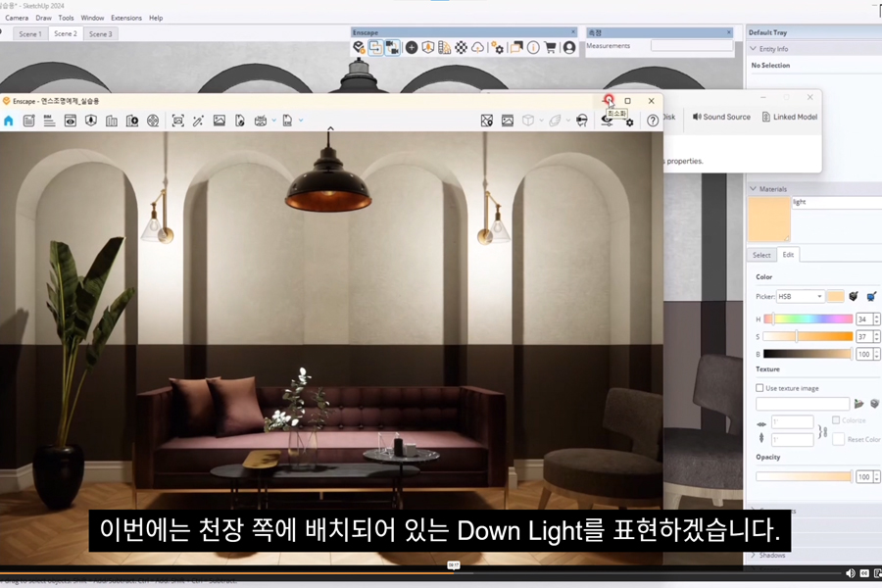
Task: Start Enscape from the SketchUp Enscape toolbar
Action: click(x=359, y=48)
